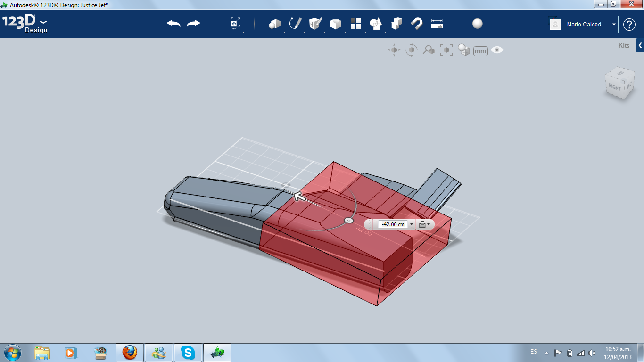Viewport: 644px width, 362px height.
Task: Undo the last action
Action: pos(173,24)
